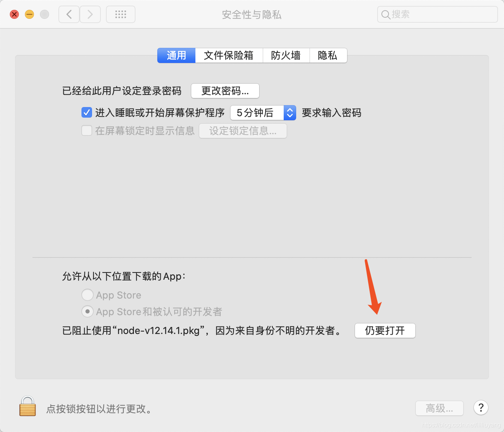Viewport: 504px width, 432px height.
Task: Minimize window using yellow button
Action: pos(29,15)
